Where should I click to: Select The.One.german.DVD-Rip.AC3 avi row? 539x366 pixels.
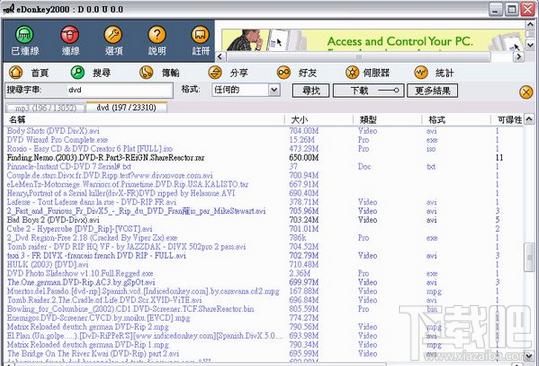tap(265, 282)
